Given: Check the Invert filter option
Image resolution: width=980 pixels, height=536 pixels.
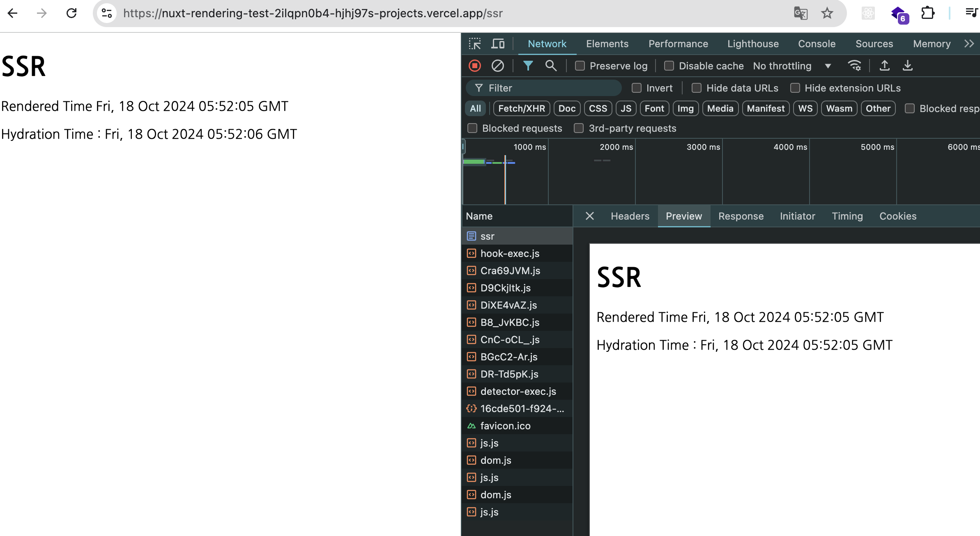Looking at the screenshot, I should coord(637,88).
